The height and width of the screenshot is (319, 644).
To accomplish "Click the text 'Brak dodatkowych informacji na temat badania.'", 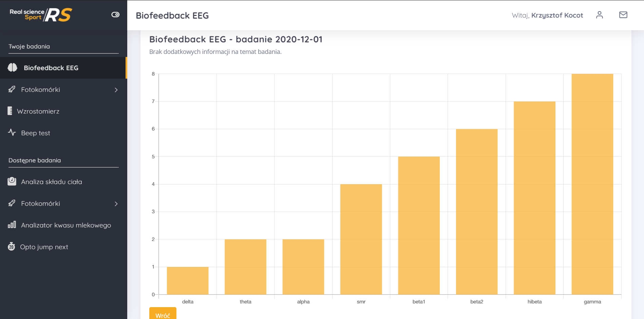I will (215, 52).
